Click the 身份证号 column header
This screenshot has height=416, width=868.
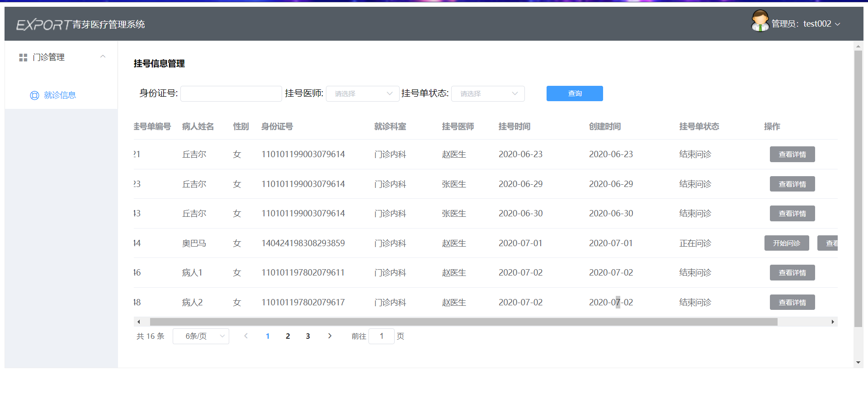pos(277,126)
